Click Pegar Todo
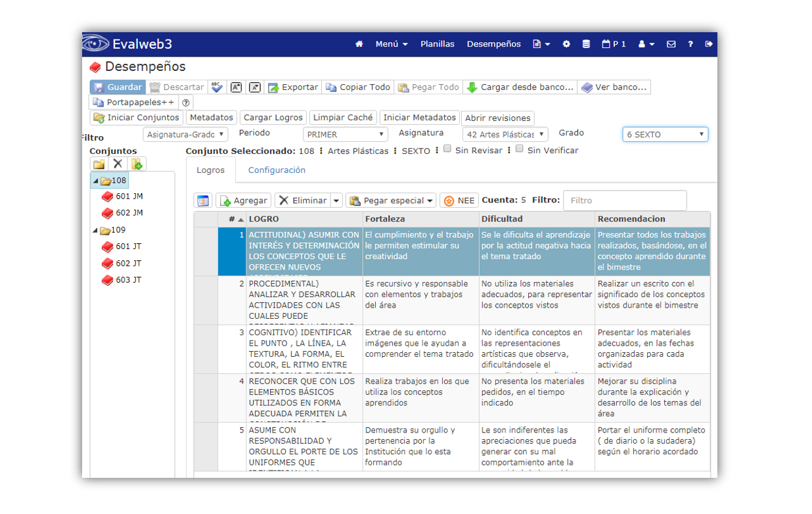Screen dimensions: 812x514 (428, 87)
